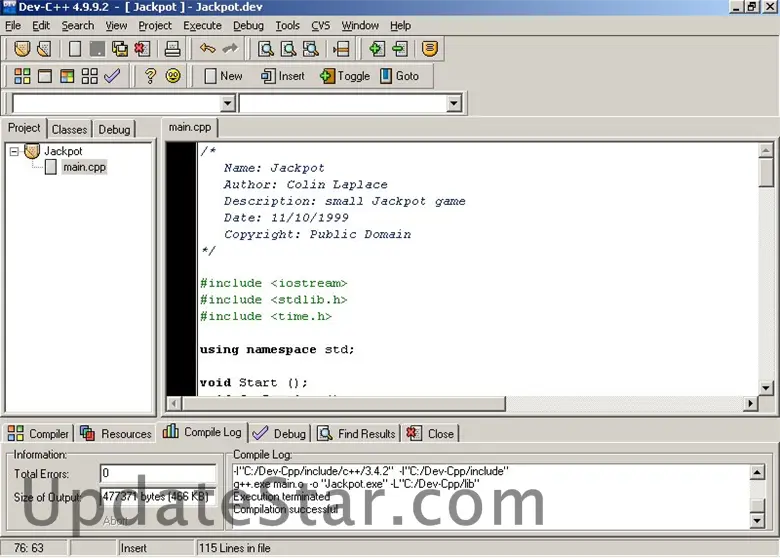The width and height of the screenshot is (780, 558).
Task: Remove file from project with green minus icon
Action: (x=399, y=49)
